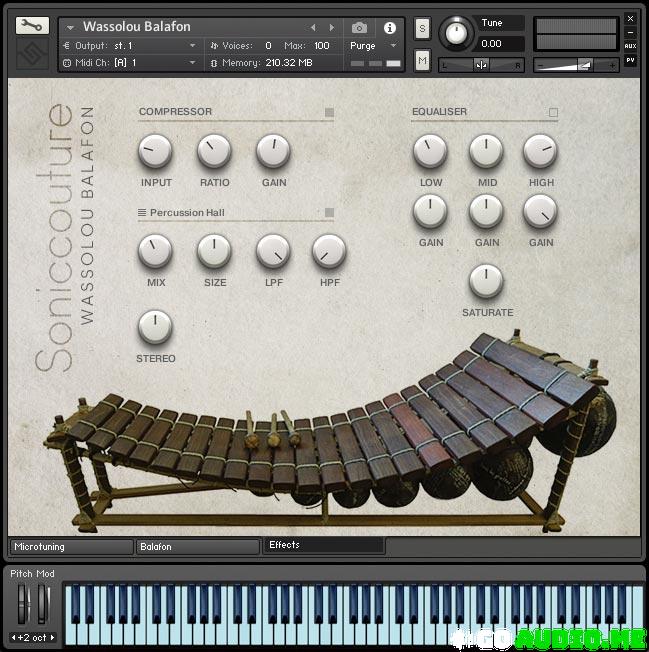Click the compressor GAIN knob
Viewport: 649px width, 652px height.
click(273, 151)
